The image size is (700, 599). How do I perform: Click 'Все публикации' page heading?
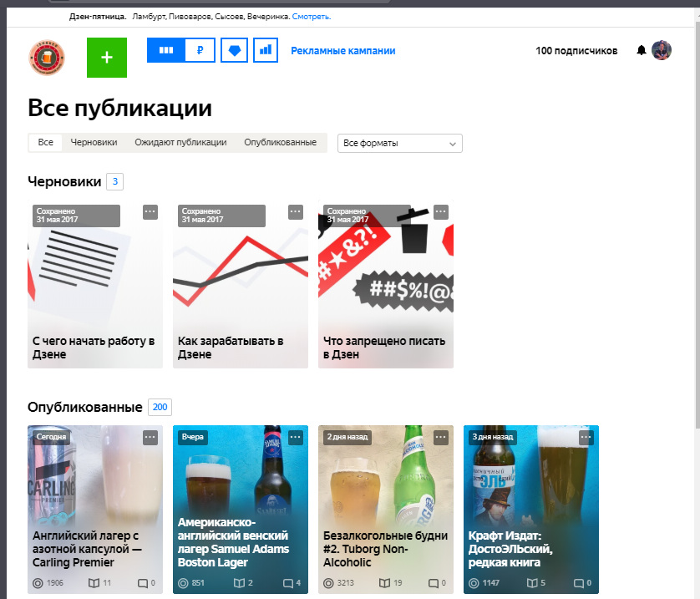119,109
